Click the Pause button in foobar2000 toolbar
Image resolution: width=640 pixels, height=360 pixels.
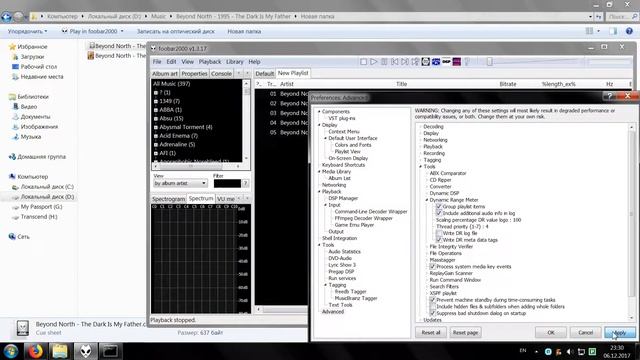tap(384, 62)
